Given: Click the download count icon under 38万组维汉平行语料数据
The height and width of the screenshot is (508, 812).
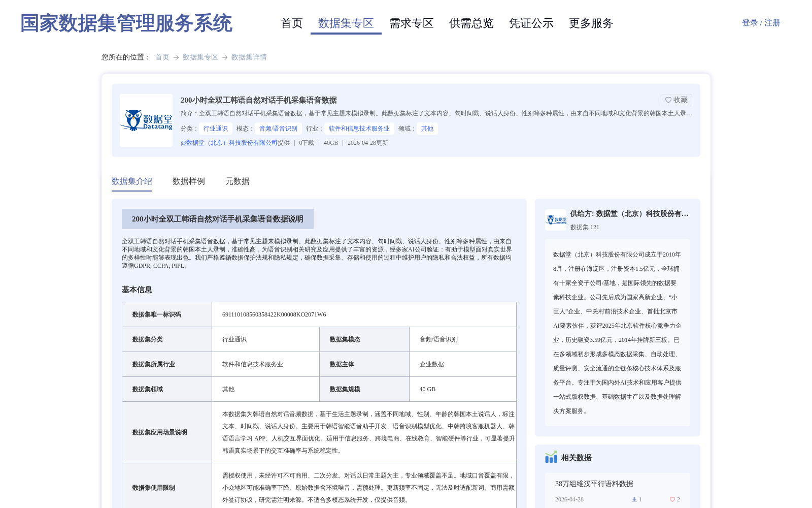Looking at the screenshot, I should click(x=634, y=499).
